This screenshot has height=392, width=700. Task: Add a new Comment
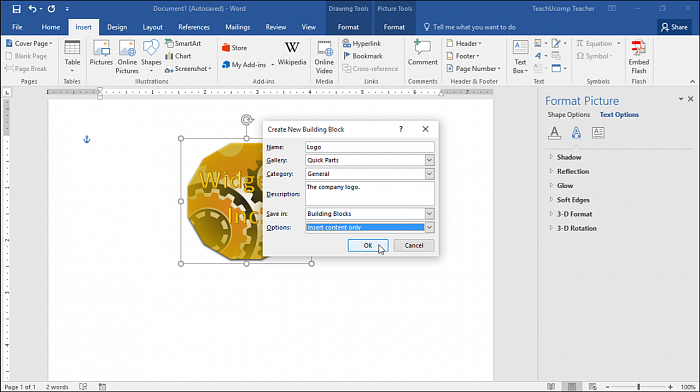pos(422,54)
